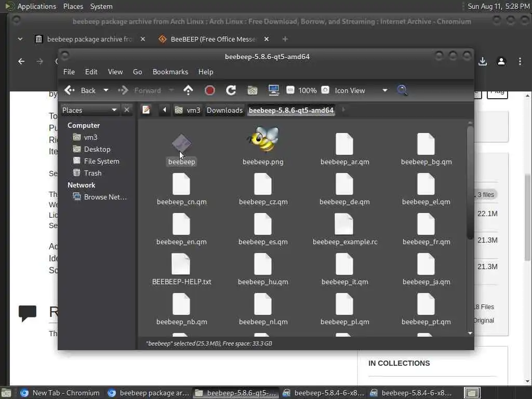
Task: Open the File menu
Action: pos(69,72)
